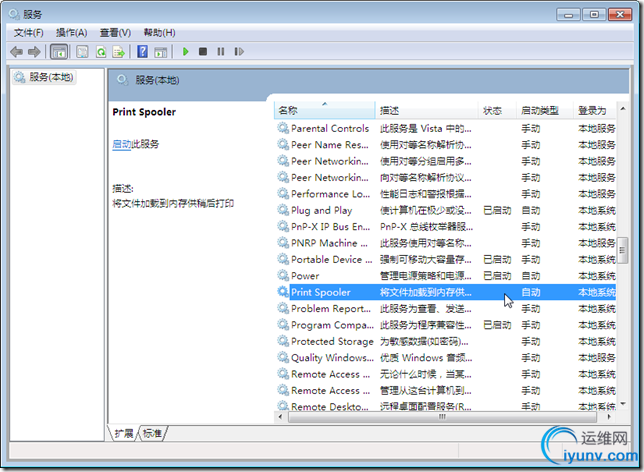Click 优质 Windows 音频 description text
This screenshot has width=644, height=472.
click(426, 358)
